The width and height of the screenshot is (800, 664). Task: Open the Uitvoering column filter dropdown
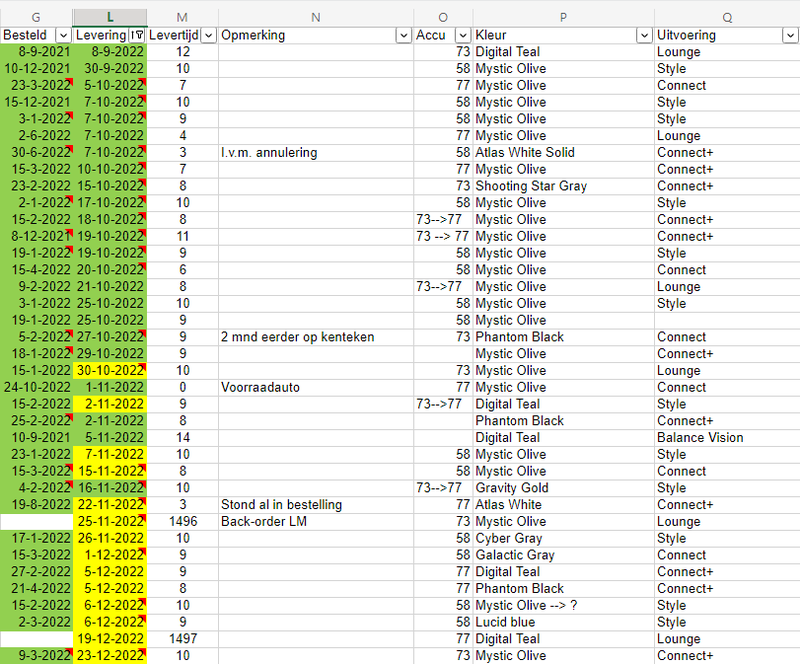click(790, 35)
